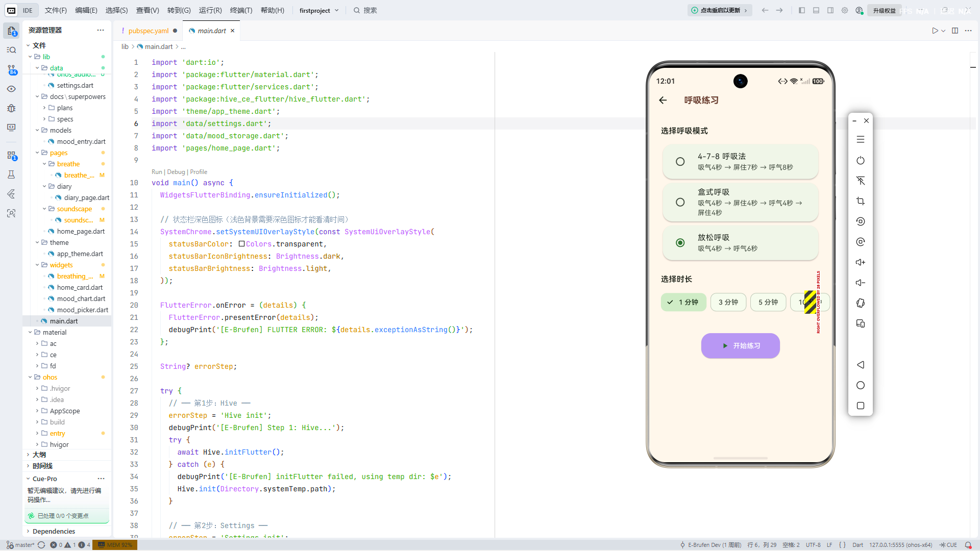Open the Testing flask icon in activity bar

tap(11, 174)
